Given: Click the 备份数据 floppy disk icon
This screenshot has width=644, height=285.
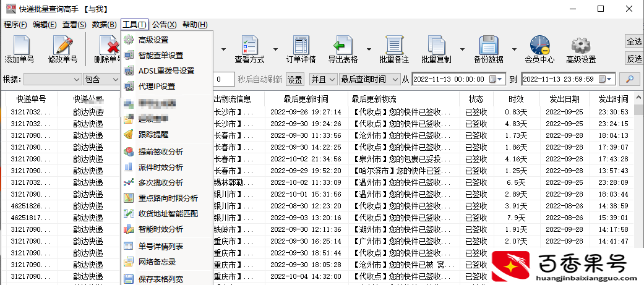Looking at the screenshot, I should 488,49.
